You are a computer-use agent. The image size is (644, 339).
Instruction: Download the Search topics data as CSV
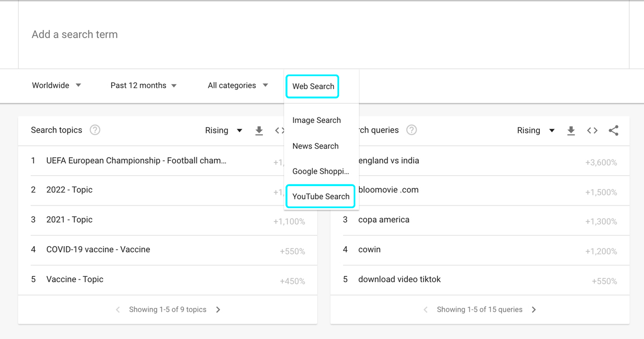click(x=259, y=130)
